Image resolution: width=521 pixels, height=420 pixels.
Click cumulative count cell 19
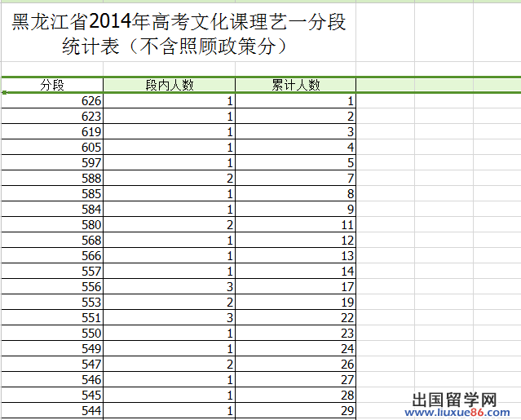pyautogui.click(x=295, y=303)
